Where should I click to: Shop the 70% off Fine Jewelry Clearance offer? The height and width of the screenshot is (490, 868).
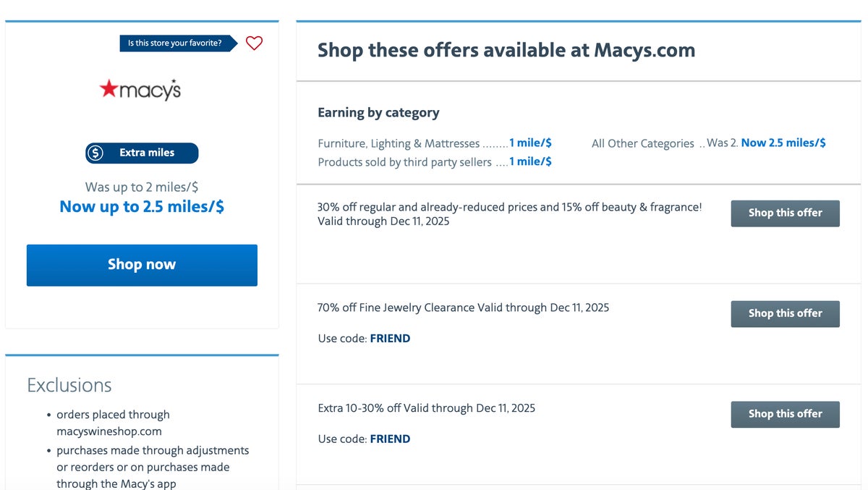785,313
